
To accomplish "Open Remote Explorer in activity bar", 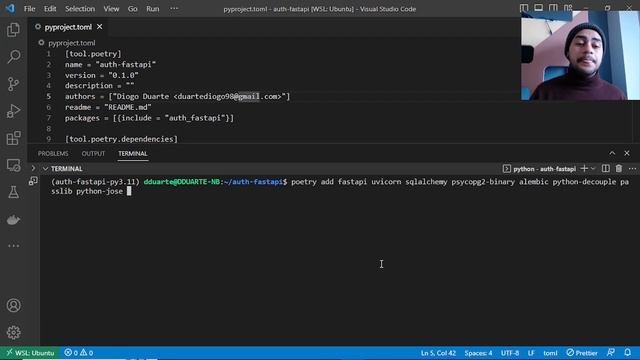I will [x=13, y=165].
